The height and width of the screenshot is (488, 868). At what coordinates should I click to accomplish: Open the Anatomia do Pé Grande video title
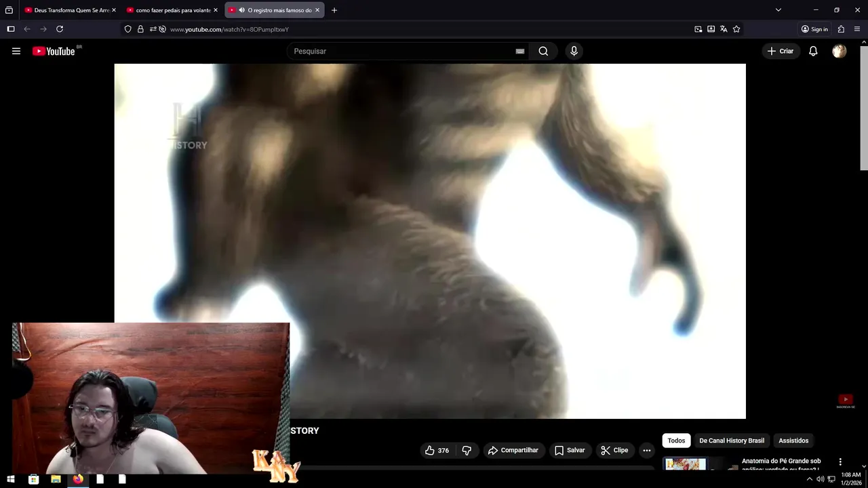point(781,464)
